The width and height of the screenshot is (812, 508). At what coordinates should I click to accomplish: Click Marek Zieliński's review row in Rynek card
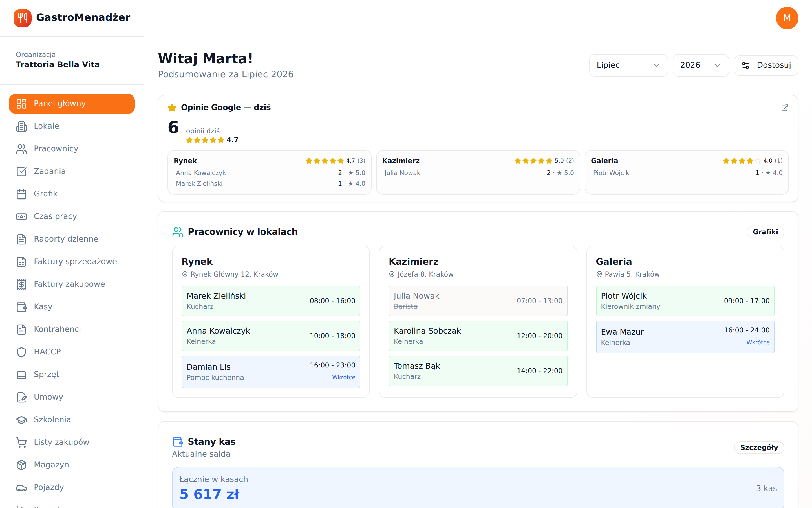click(x=270, y=183)
